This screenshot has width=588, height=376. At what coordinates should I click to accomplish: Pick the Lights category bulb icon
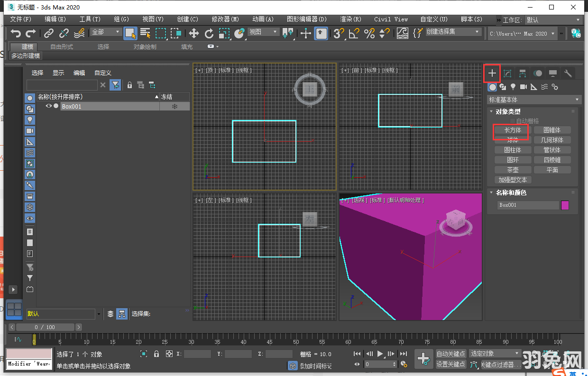click(513, 87)
